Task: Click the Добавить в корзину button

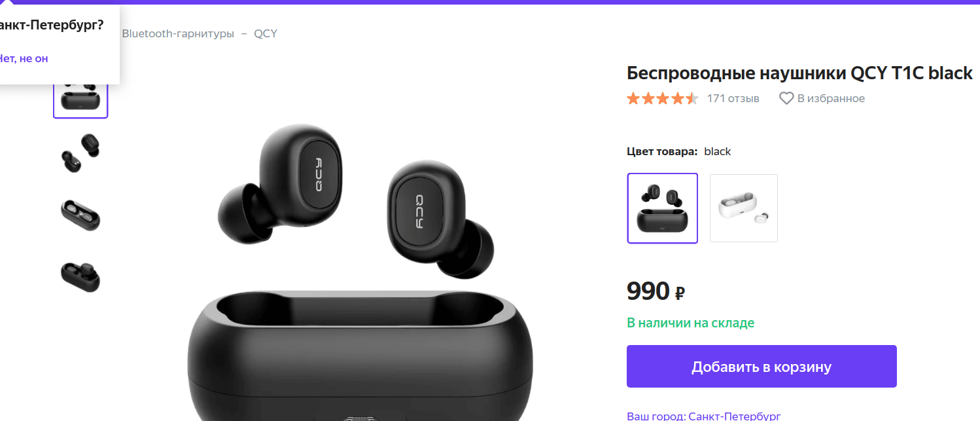Action: click(x=761, y=367)
